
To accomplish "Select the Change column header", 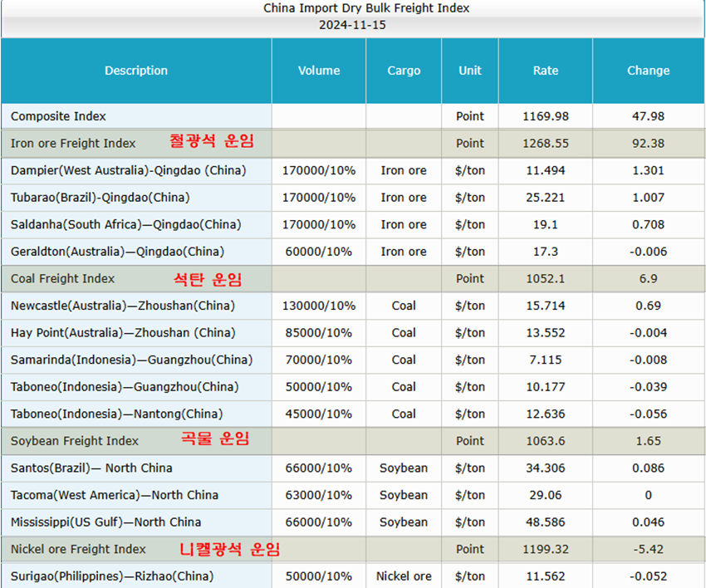I will [648, 71].
